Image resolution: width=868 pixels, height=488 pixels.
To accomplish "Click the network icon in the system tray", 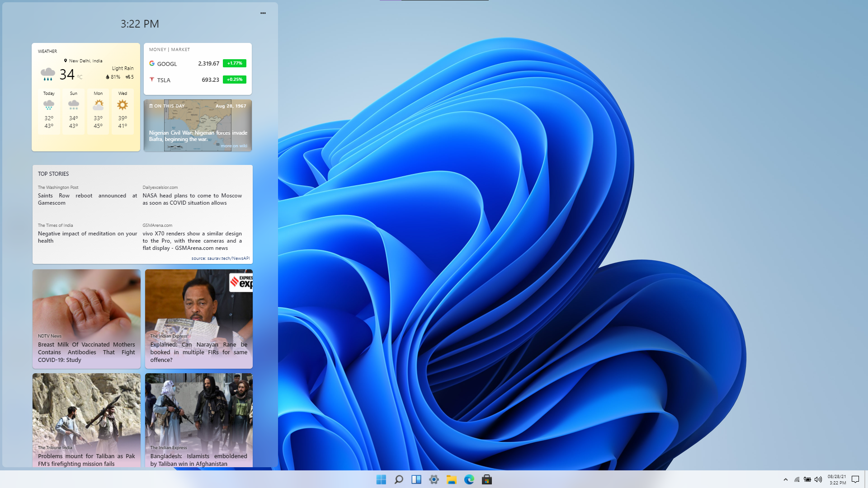I will (797, 479).
